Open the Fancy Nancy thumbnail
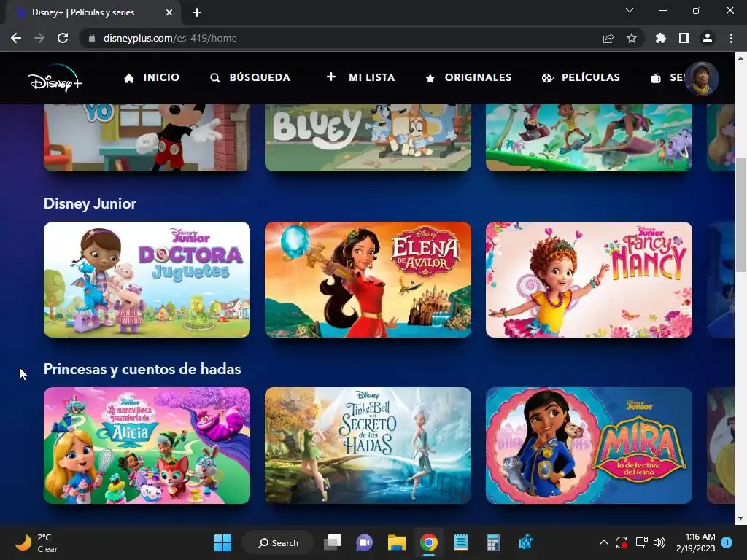Image resolution: width=747 pixels, height=560 pixels. click(589, 279)
